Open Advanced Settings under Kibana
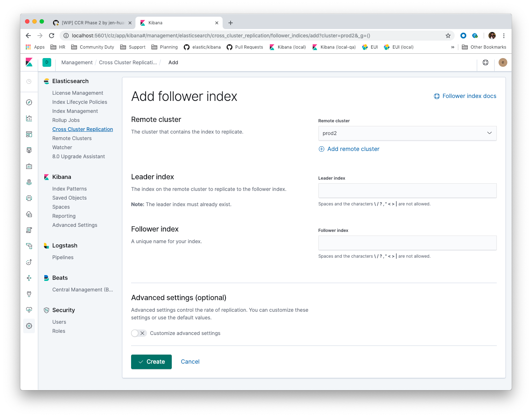This screenshot has height=417, width=532. (75, 225)
